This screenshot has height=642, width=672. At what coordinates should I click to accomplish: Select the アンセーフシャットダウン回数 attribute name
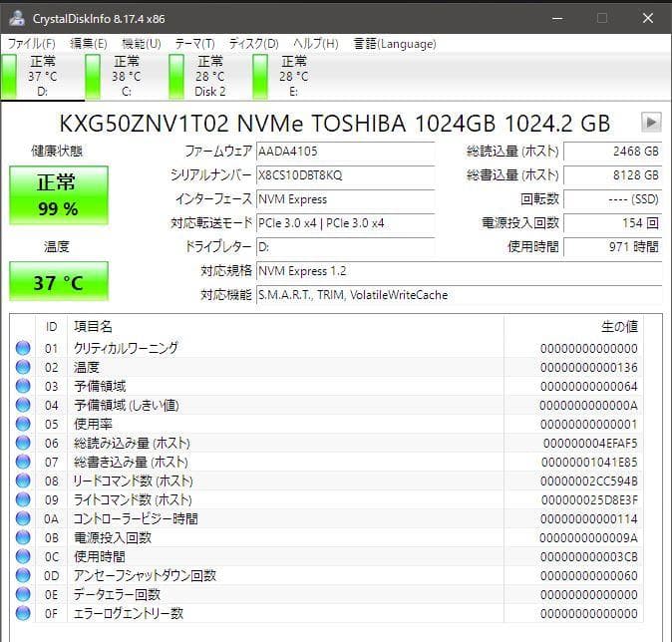(145, 575)
